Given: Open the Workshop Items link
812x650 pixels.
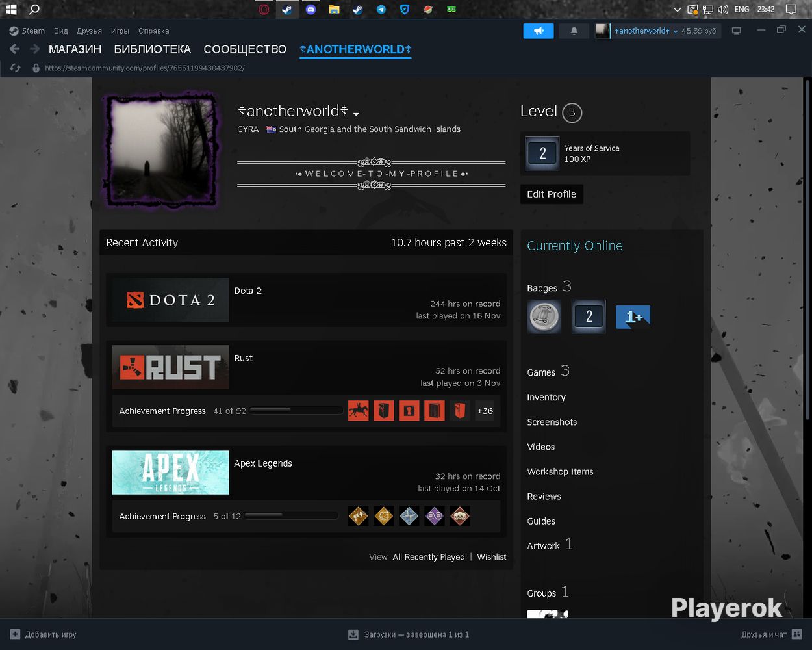Looking at the screenshot, I should click(560, 471).
